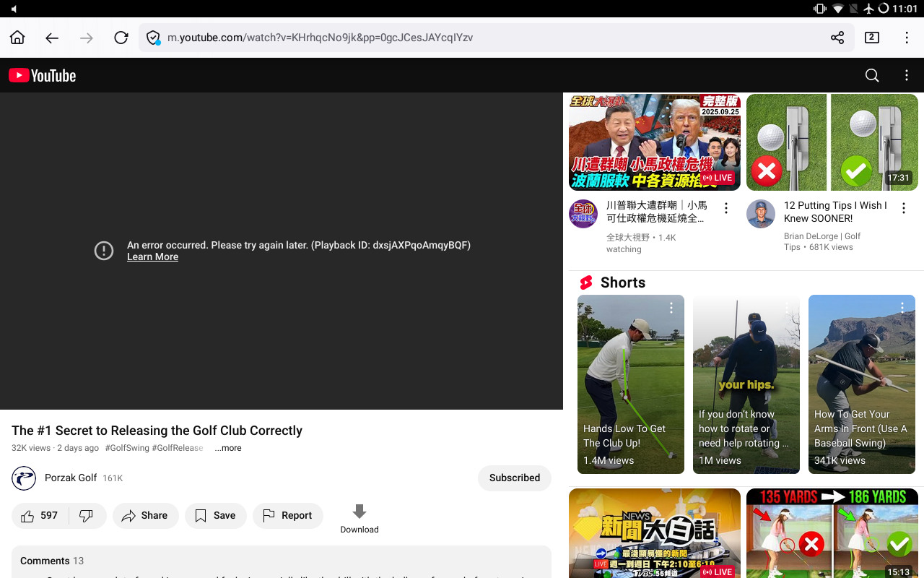This screenshot has height=578, width=924.
Task: Open the YouTube search icon
Action: point(872,76)
